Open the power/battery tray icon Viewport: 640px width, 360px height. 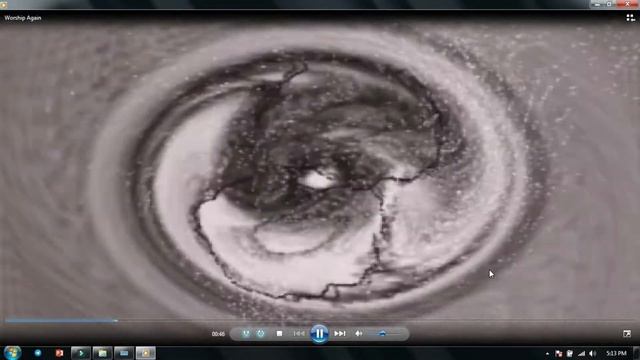pos(570,353)
